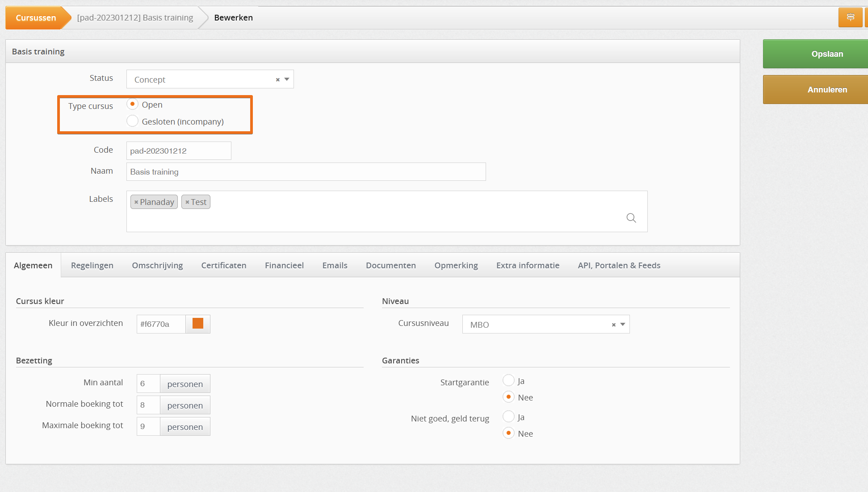
Task: Click the orange signpost icon button
Action: pyautogui.click(x=850, y=17)
